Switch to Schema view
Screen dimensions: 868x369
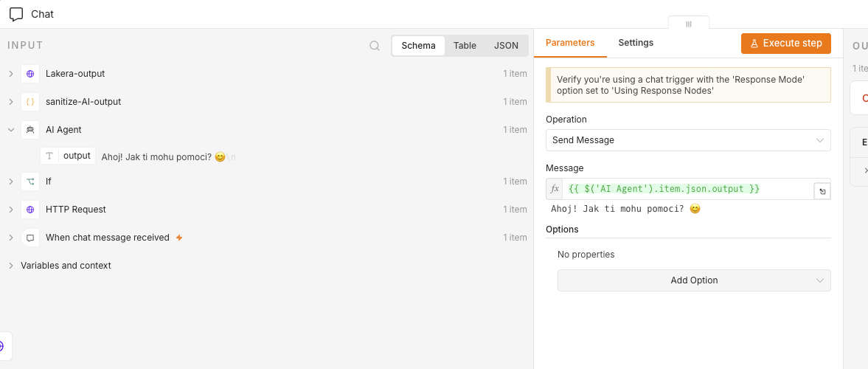click(x=418, y=46)
